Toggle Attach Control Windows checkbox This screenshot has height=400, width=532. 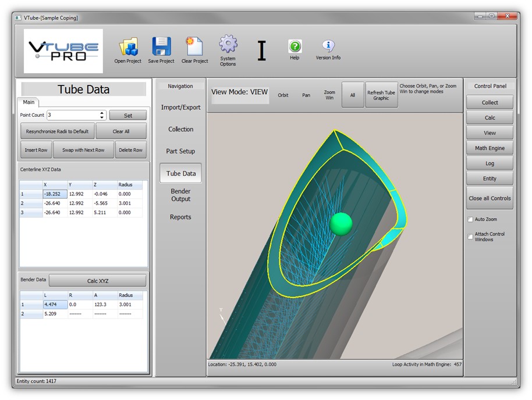pos(470,237)
